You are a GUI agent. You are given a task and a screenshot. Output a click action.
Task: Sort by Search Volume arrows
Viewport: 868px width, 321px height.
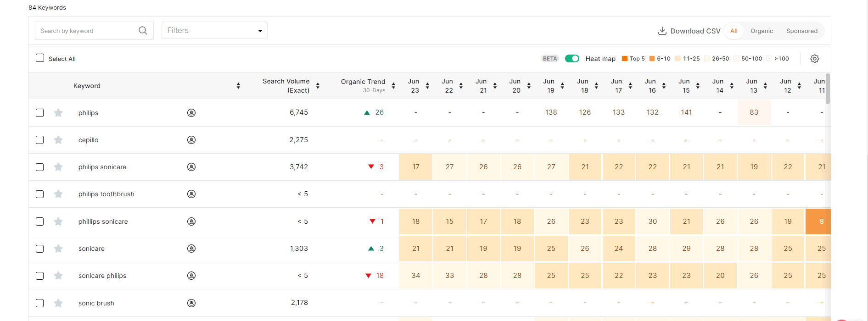point(318,86)
